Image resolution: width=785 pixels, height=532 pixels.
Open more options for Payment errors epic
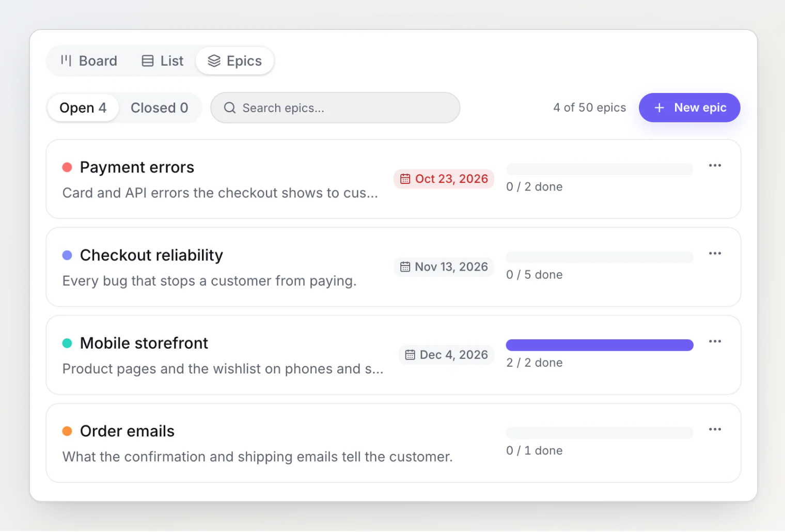tap(715, 165)
